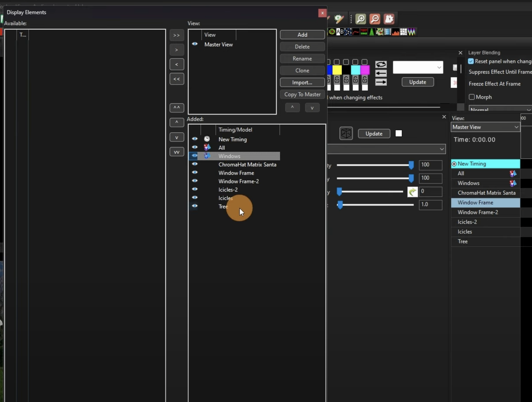The width and height of the screenshot is (532, 402).
Task: Click the Copy To Master button
Action: pos(302,94)
